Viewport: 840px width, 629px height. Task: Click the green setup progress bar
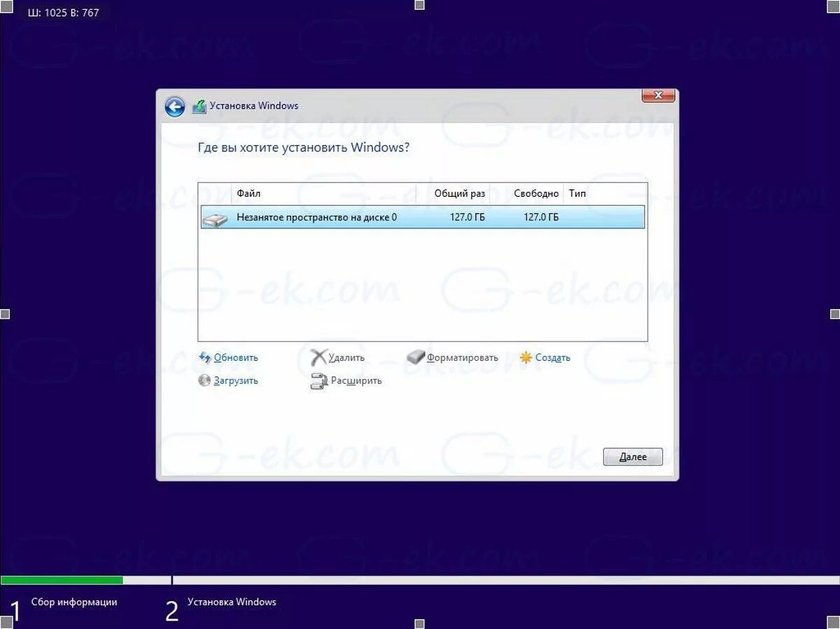(x=62, y=580)
